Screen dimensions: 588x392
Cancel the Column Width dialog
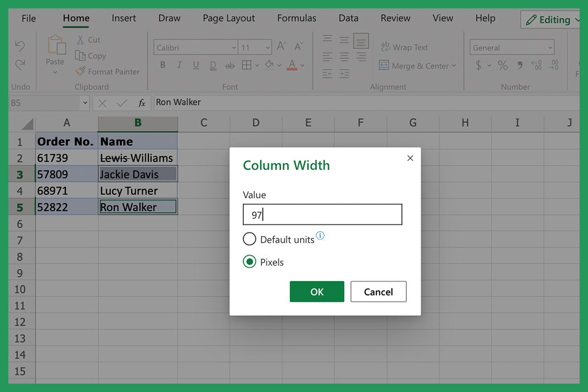(x=378, y=291)
